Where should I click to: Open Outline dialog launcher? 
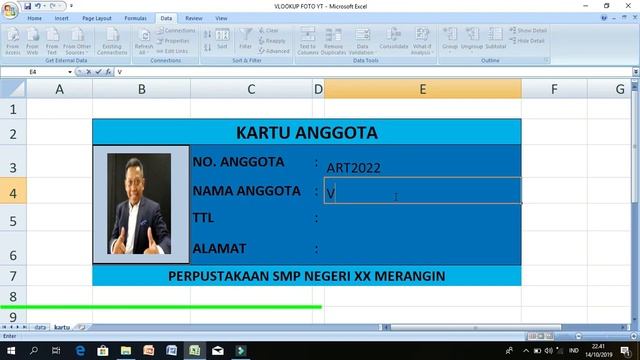[546, 60]
